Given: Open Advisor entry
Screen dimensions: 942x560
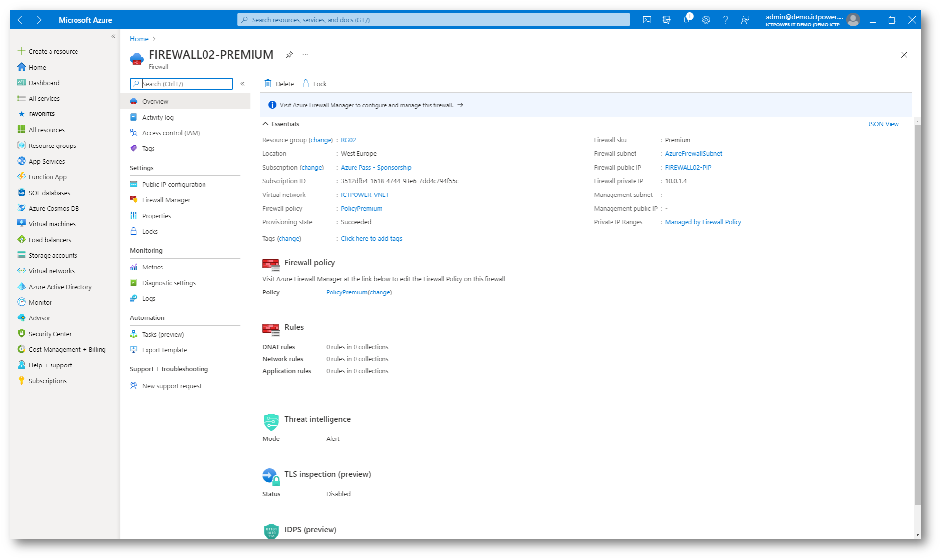Looking at the screenshot, I should point(34,318).
